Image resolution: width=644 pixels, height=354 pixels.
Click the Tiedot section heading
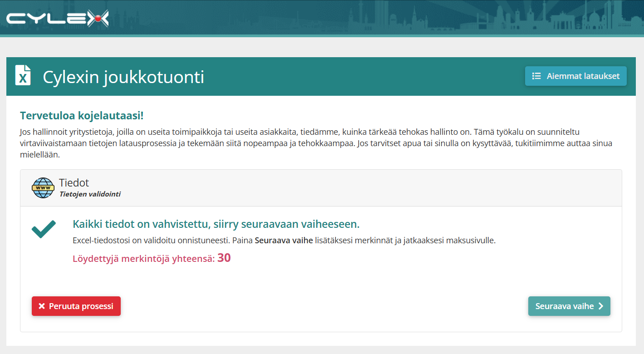tap(74, 183)
